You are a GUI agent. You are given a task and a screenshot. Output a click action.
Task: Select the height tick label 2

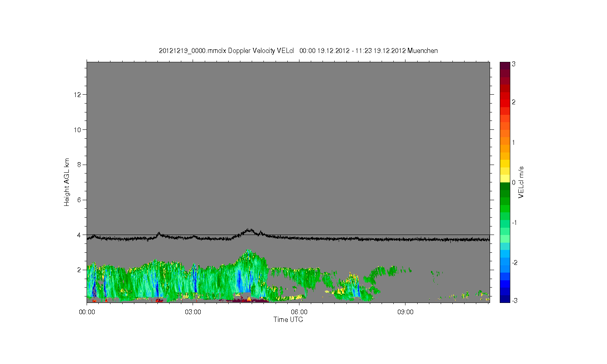(80, 270)
